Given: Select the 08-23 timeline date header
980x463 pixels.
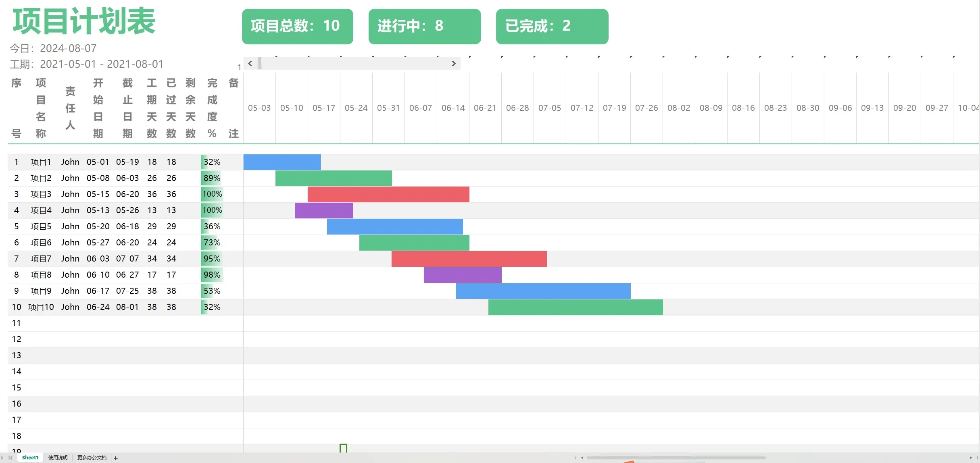Looking at the screenshot, I should (x=776, y=108).
